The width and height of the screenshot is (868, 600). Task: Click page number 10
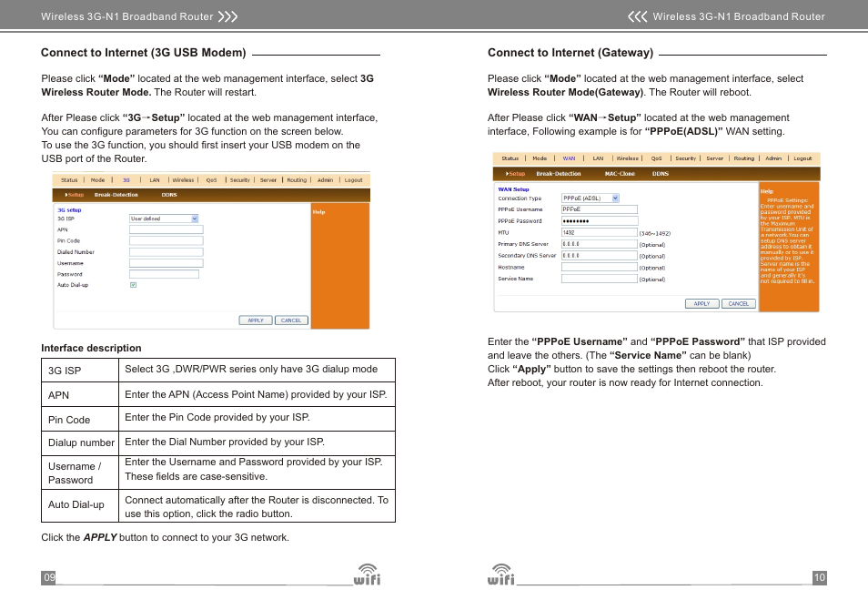pyautogui.click(x=819, y=577)
